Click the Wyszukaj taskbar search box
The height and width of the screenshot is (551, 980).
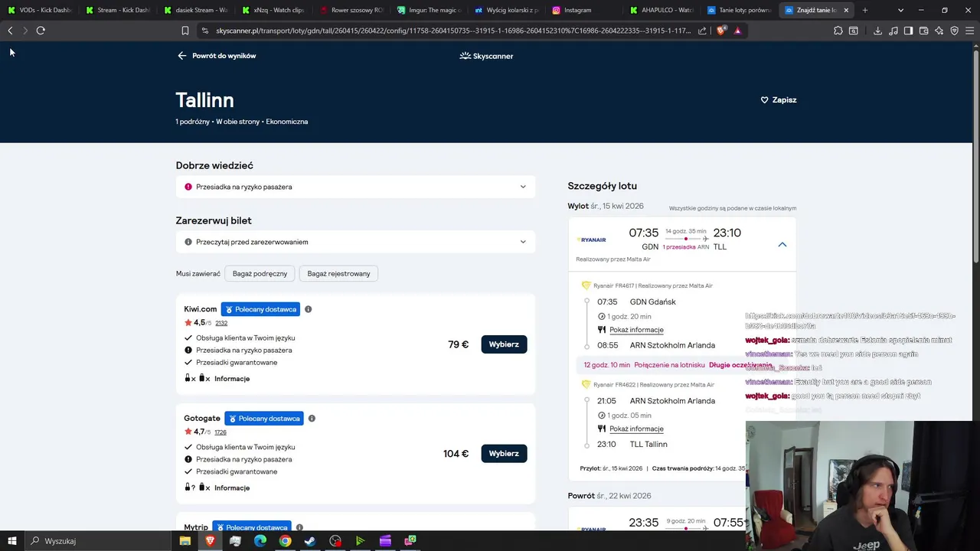[x=98, y=541]
